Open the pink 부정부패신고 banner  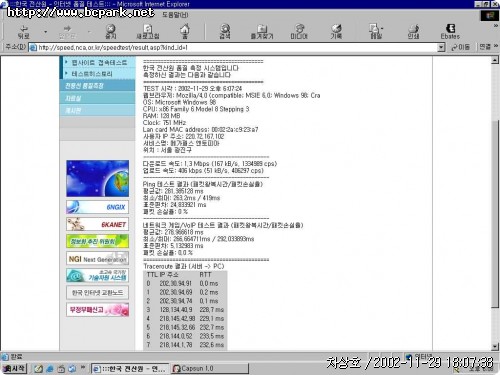[97, 310]
